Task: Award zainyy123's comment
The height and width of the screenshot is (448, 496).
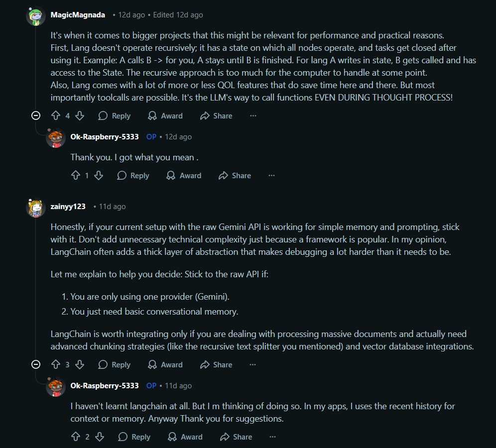Action: pyautogui.click(x=165, y=364)
